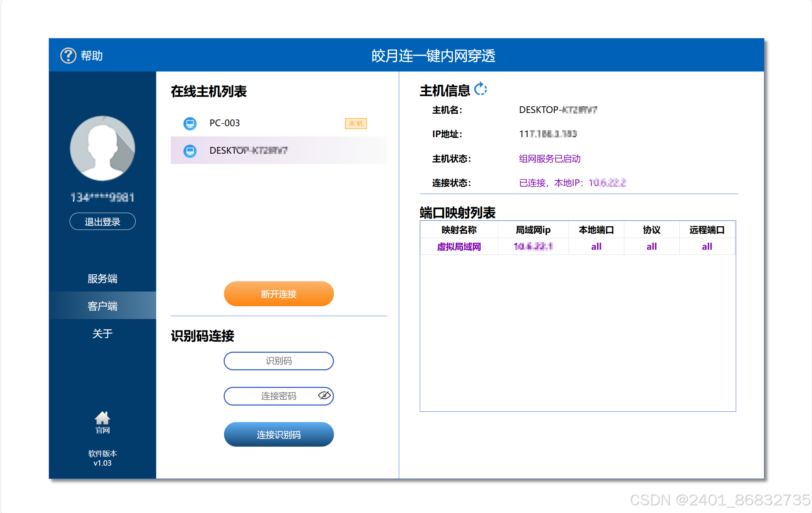Click the 退出登录 logout button
Screen dimensions: 812x513
tap(102, 221)
